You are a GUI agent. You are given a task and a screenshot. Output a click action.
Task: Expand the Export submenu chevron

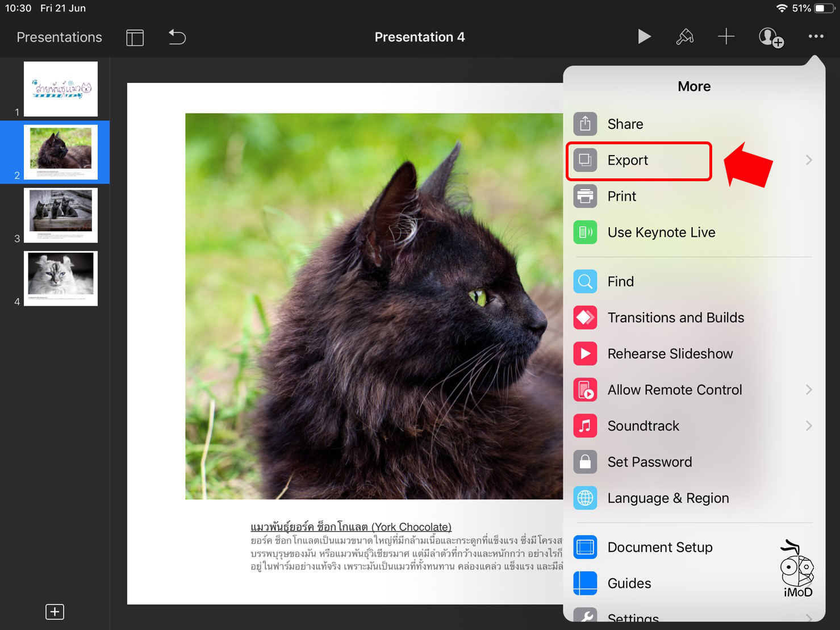(x=809, y=161)
